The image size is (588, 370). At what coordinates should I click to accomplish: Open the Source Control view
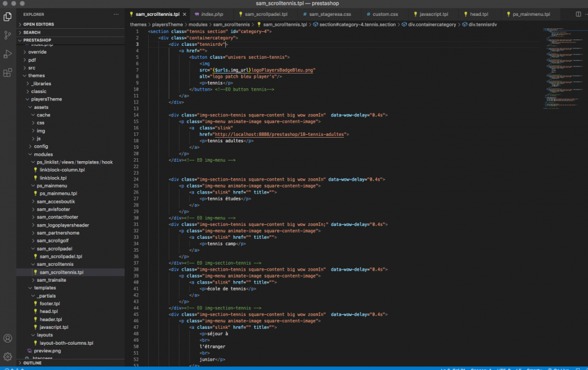tap(8, 35)
